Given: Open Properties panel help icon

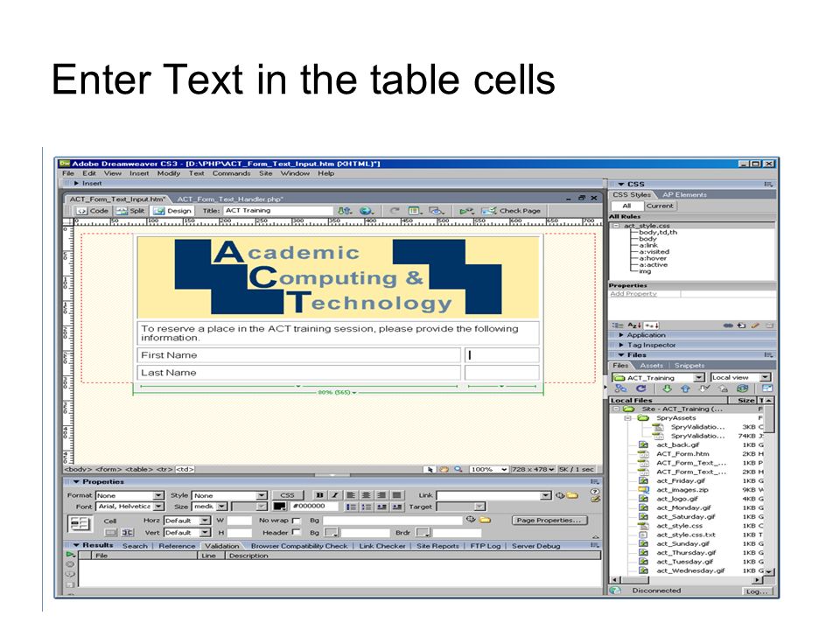Looking at the screenshot, I should (595, 491).
